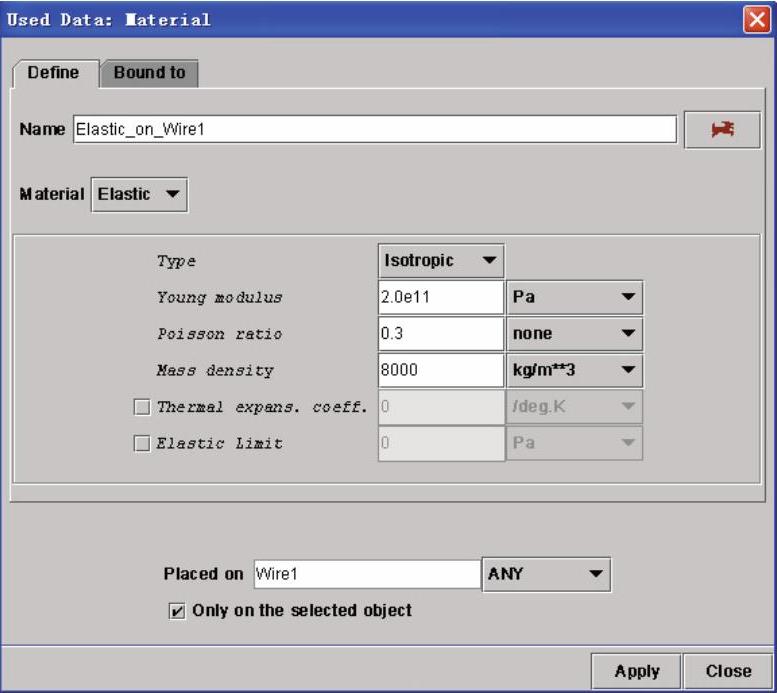
Task: Open the Material Elastic dropdown
Action: point(139,194)
